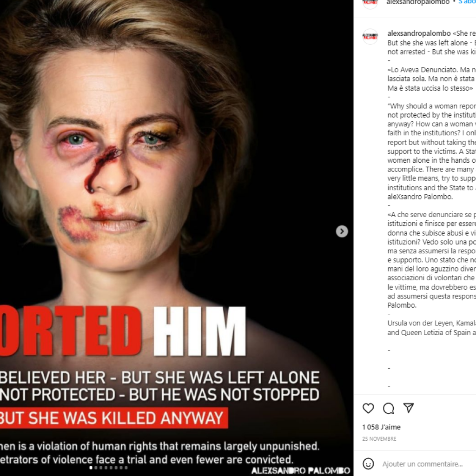Open the profile avatar beside the caption
476x476 pixels.
click(370, 36)
